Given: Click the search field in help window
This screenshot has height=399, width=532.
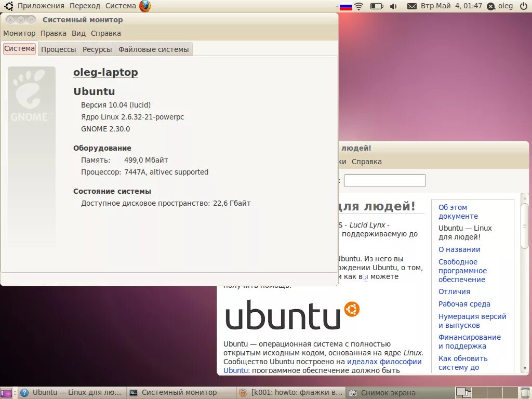Looking at the screenshot, I should 385,180.
